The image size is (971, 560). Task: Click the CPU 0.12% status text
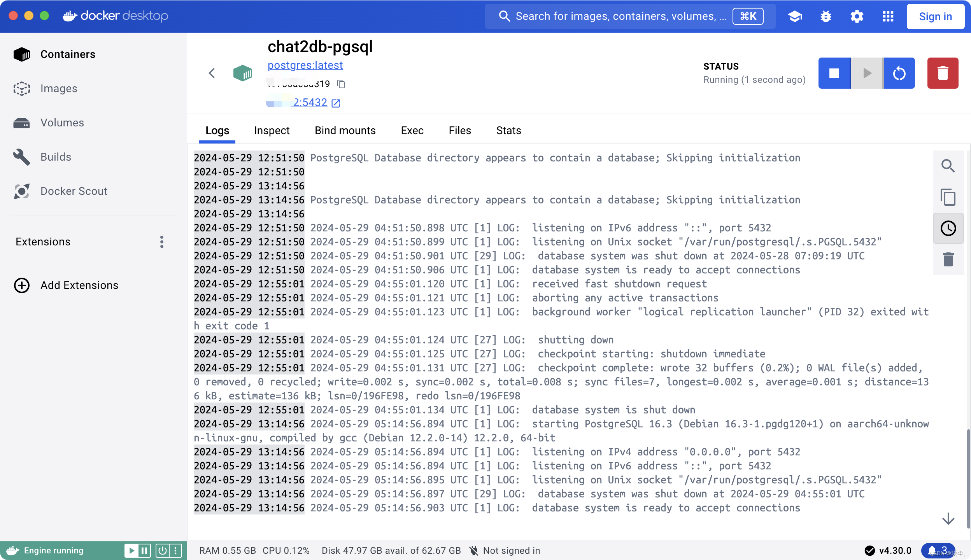286,551
